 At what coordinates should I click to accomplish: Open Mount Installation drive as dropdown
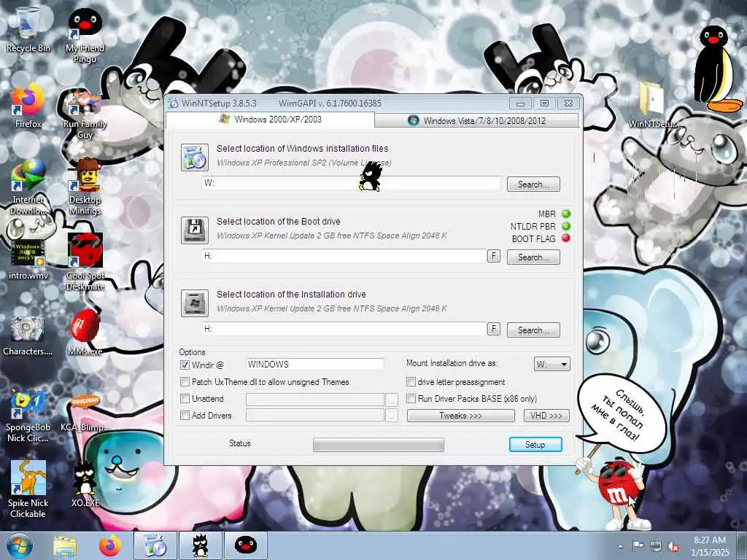551,365
